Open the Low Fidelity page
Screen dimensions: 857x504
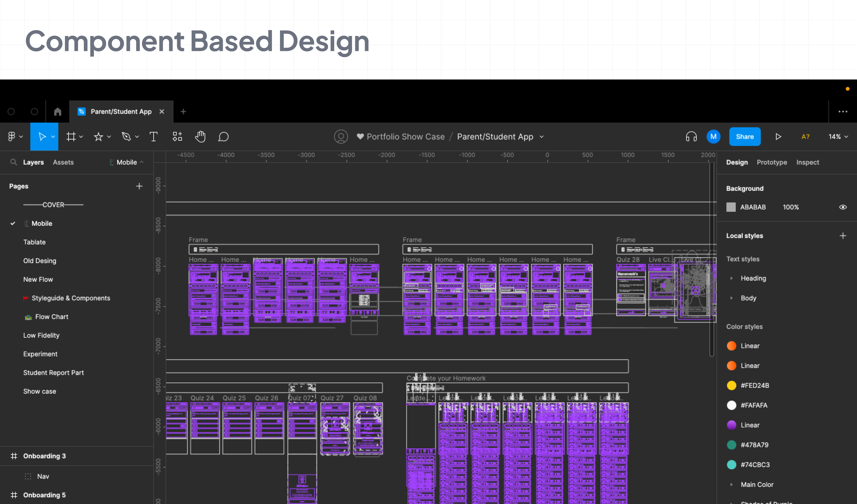[x=41, y=336]
